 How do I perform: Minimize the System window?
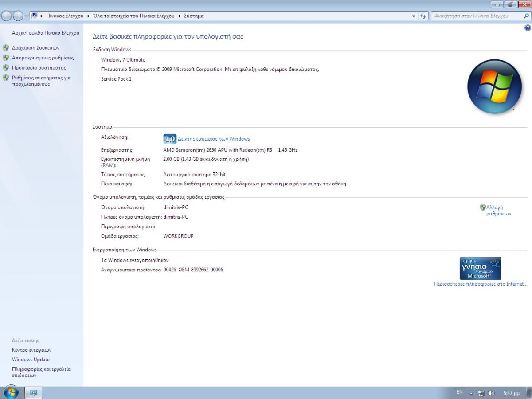(498, 4)
